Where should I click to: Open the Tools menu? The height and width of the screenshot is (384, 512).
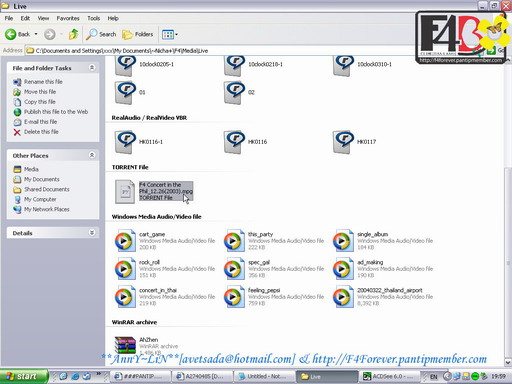94,18
